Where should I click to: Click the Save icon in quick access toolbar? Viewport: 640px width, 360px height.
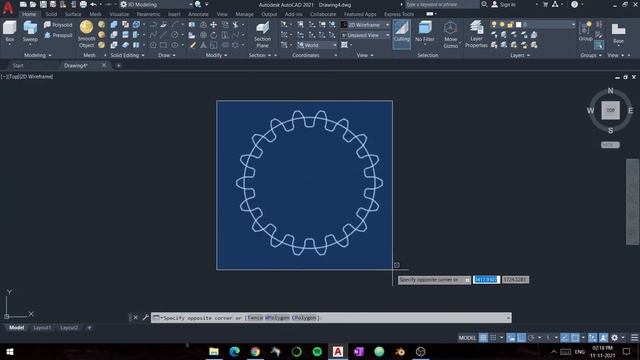click(43, 4)
